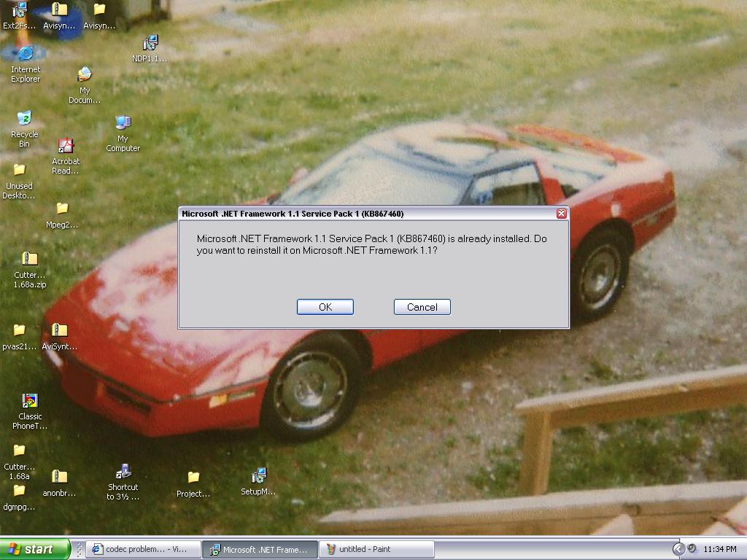Screen dimensions: 747x560
Task: Open the plain yellow Avisyn folder icon
Action: pos(99,16)
